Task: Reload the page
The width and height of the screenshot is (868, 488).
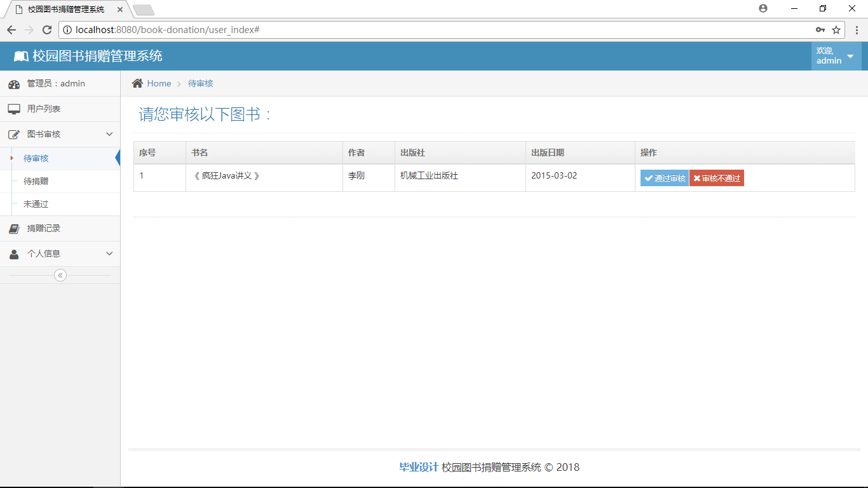Action: [47, 30]
